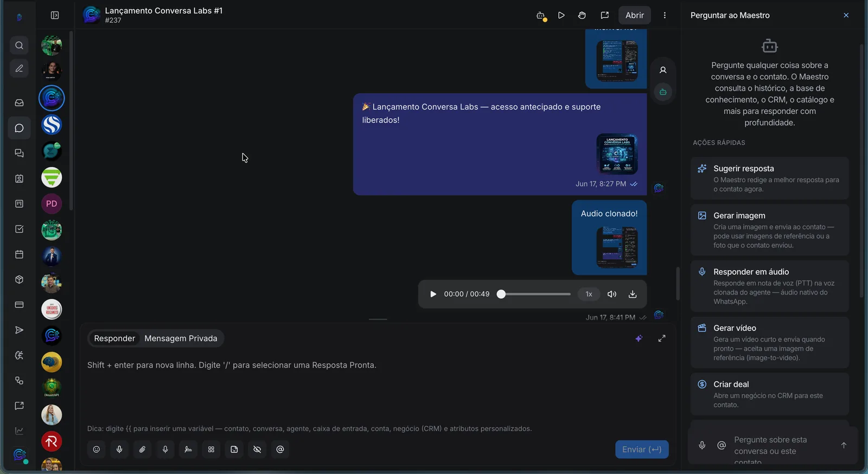Download the audio message
Screen dimensions: 868x474
click(x=633, y=294)
